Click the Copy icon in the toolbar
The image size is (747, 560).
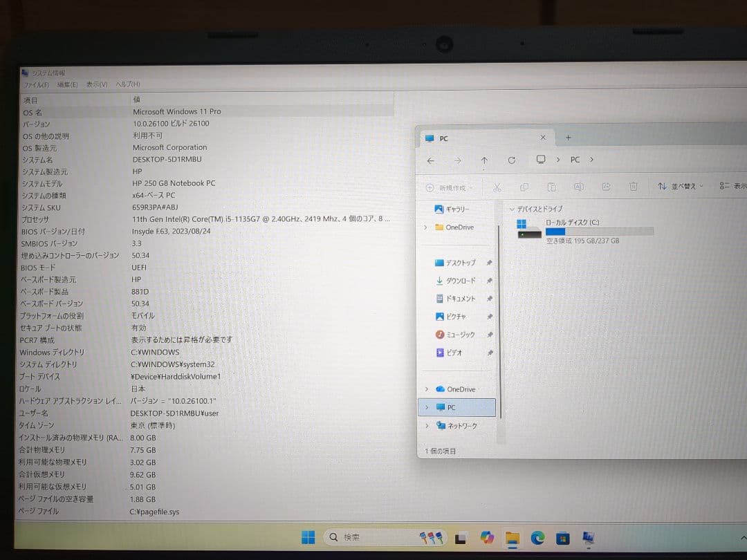tap(524, 187)
